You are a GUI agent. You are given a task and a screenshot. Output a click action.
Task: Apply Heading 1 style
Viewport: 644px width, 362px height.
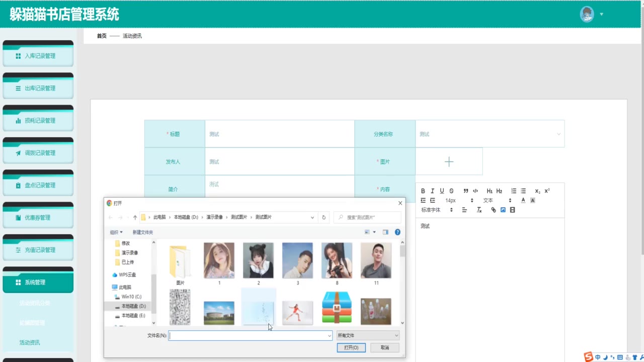[490, 191]
